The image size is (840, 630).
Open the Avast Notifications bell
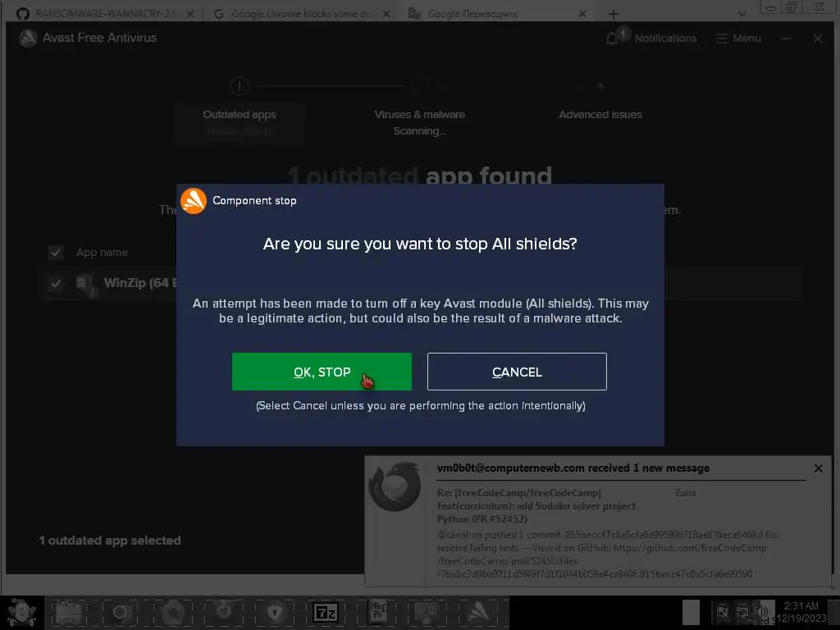(612, 39)
